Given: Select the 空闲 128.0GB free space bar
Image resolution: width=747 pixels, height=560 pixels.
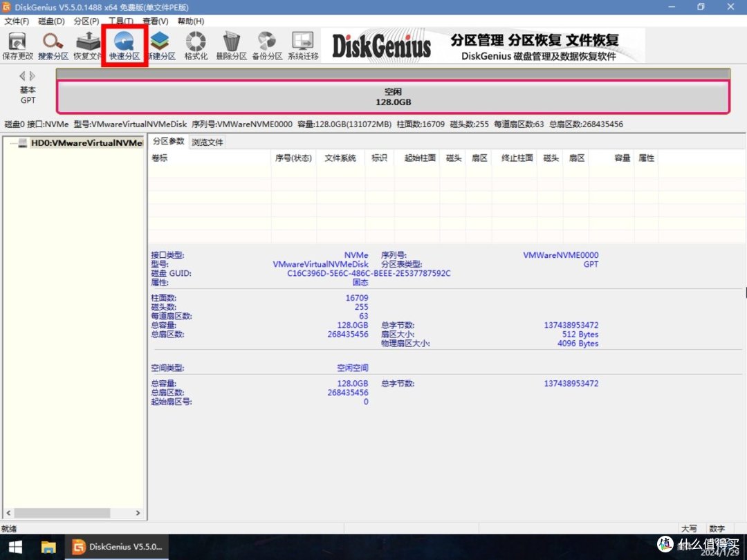Looking at the screenshot, I should pyautogui.click(x=393, y=97).
